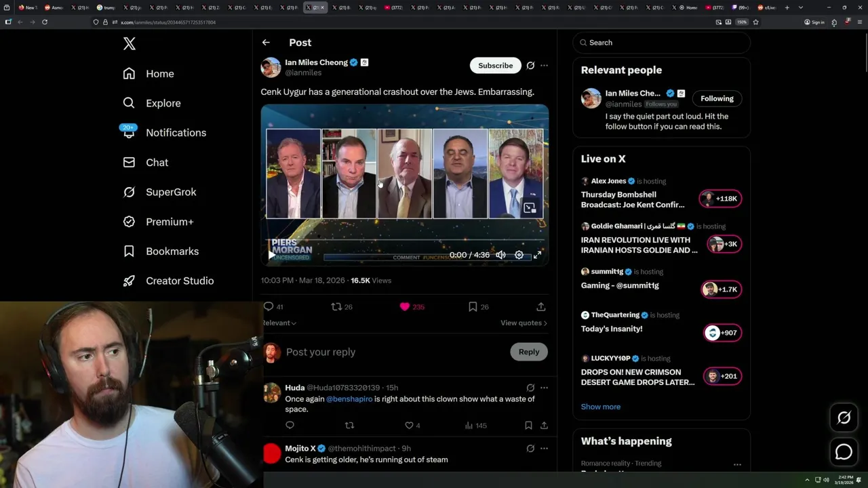
Task: Open the Explore sidebar item
Action: (x=152, y=103)
